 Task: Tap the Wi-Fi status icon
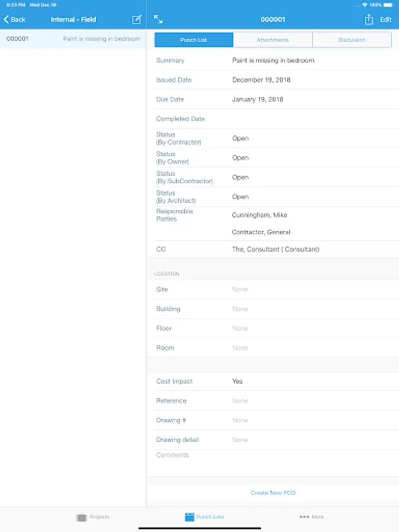(x=365, y=5)
